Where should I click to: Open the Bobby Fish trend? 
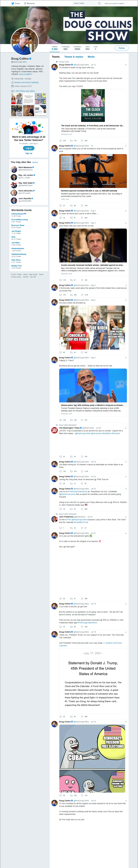tap(17, 266)
